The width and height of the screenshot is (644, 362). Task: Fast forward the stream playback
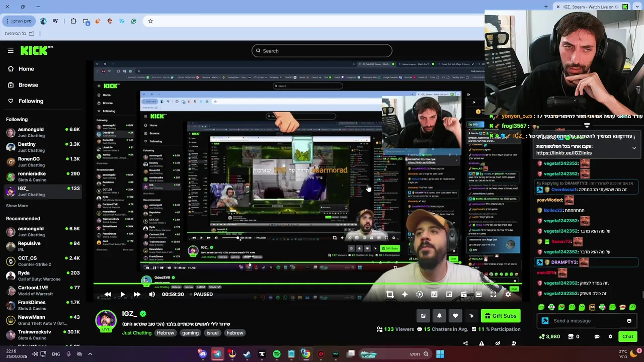tap(137, 295)
